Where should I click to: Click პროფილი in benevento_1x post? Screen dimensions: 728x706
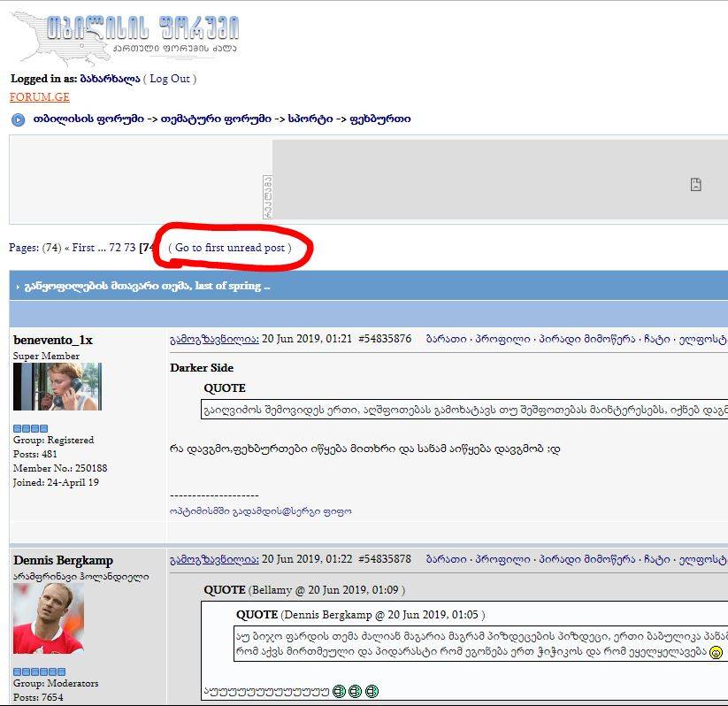[502, 339]
